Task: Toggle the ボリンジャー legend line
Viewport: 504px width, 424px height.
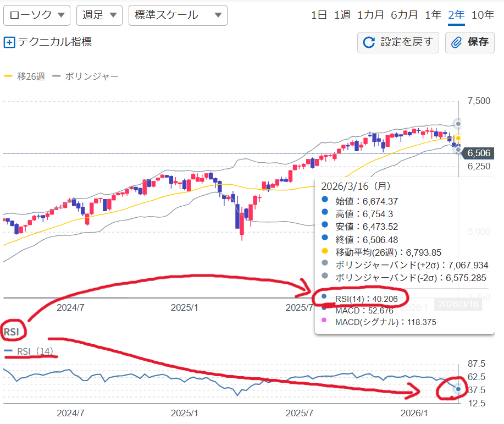Action: tap(85, 76)
